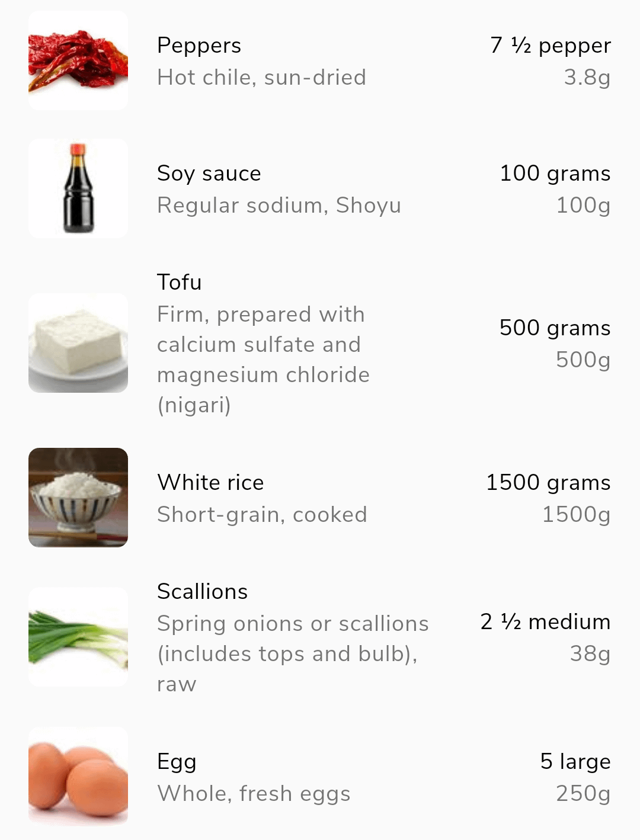This screenshot has height=840, width=640.
Task: Tap the scallions image
Action: click(78, 637)
